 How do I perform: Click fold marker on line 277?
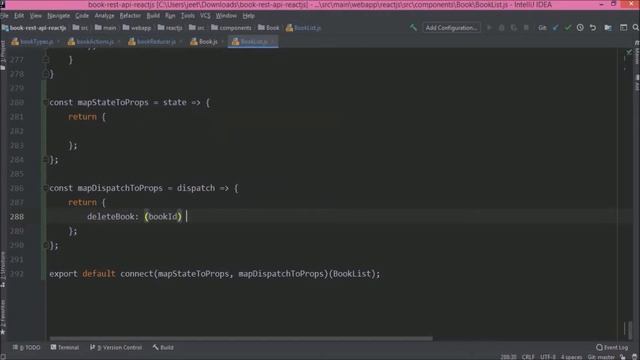45,60
